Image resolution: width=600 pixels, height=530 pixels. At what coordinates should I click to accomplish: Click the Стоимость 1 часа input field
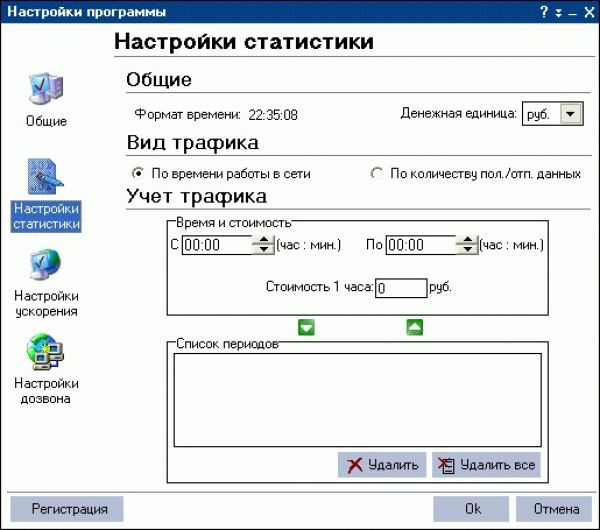(401, 288)
